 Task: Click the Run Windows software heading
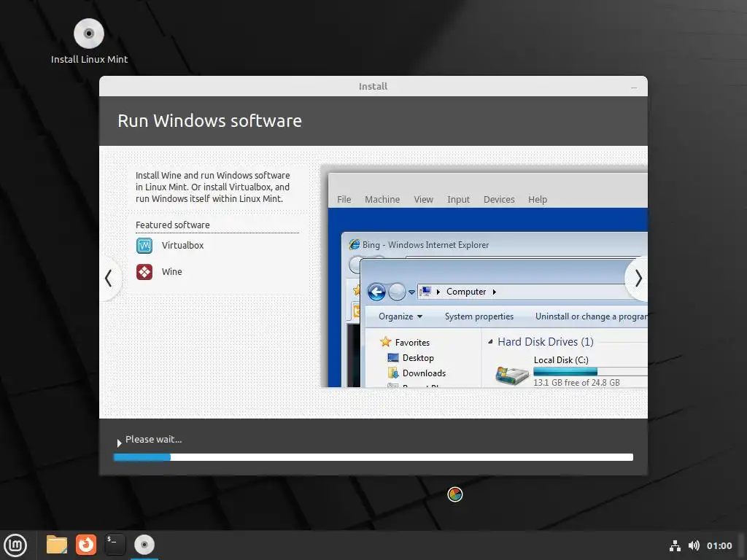pyautogui.click(x=209, y=121)
